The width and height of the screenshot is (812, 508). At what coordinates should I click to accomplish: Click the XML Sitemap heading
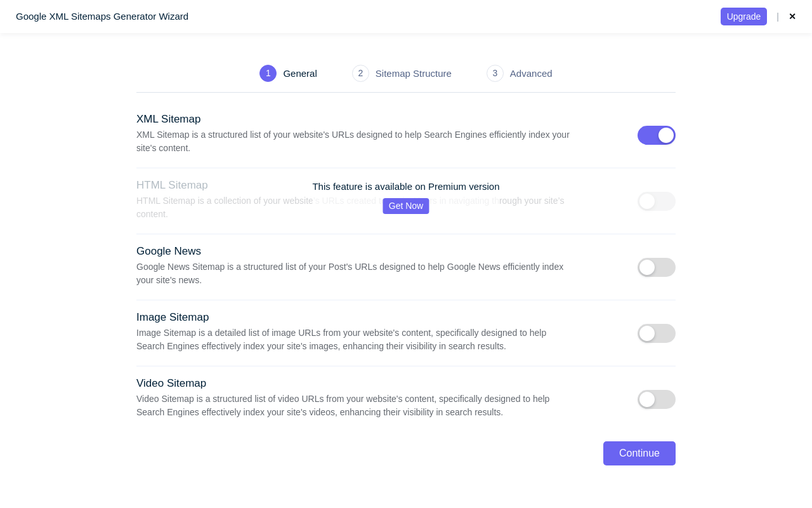[168, 119]
